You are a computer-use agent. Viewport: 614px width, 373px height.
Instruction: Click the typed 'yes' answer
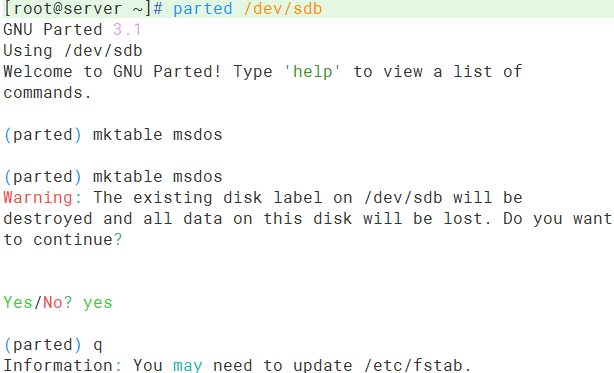click(98, 303)
